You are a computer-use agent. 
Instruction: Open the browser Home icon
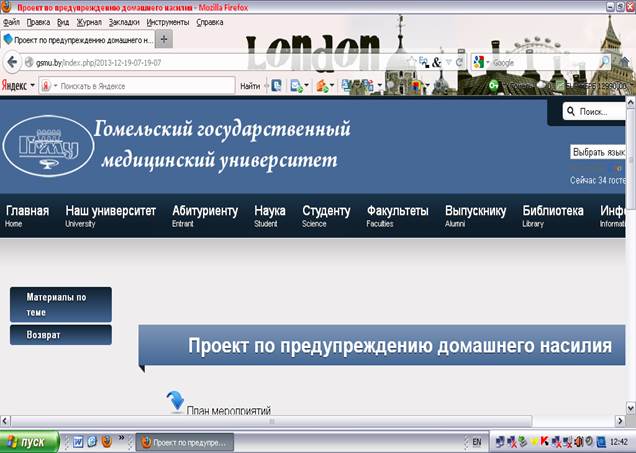624,62
